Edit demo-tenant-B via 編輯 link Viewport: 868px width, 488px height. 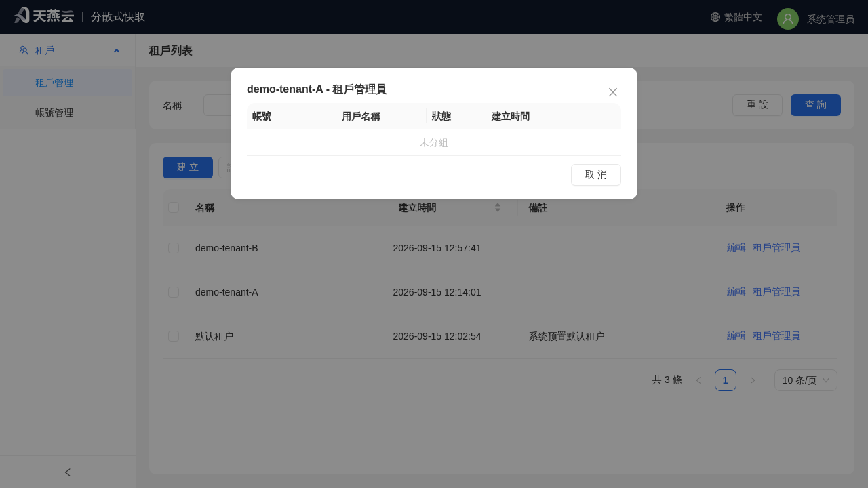pyautogui.click(x=736, y=248)
